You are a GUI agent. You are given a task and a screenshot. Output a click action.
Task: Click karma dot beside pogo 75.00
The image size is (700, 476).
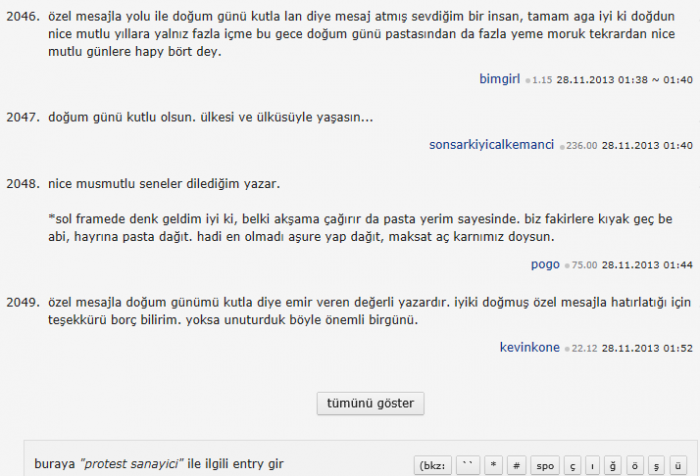[x=567, y=266]
